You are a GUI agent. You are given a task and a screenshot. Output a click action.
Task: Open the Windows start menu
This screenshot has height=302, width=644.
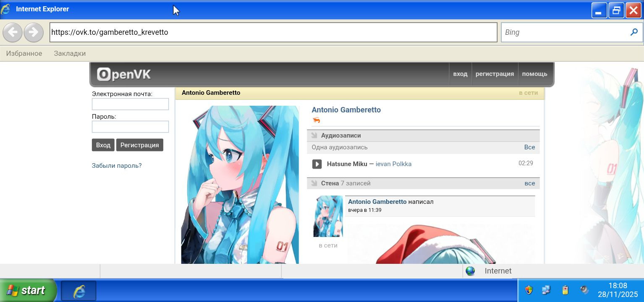coord(28,290)
